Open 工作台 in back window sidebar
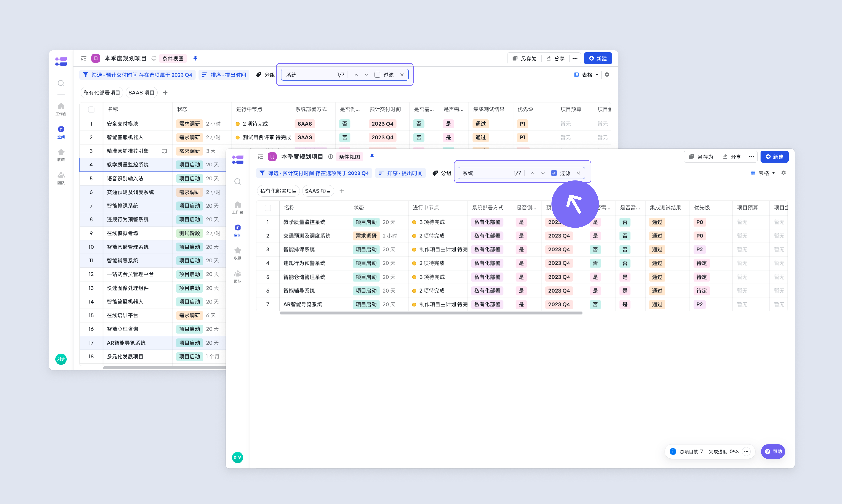Image resolution: width=842 pixels, height=504 pixels. tap(61, 109)
